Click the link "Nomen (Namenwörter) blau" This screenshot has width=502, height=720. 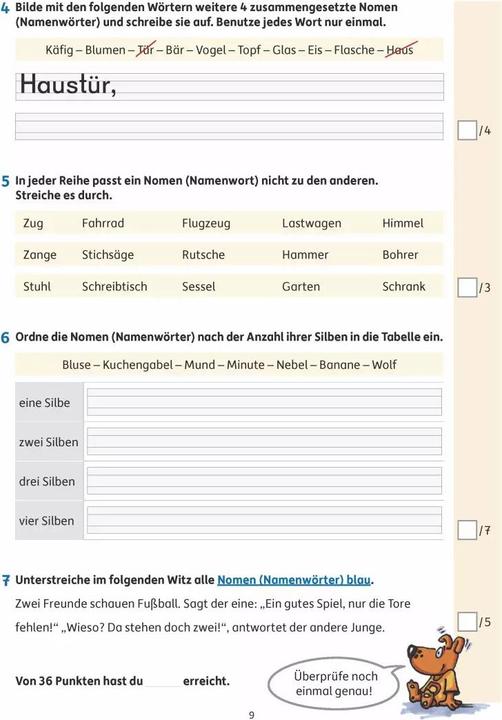[294, 580]
